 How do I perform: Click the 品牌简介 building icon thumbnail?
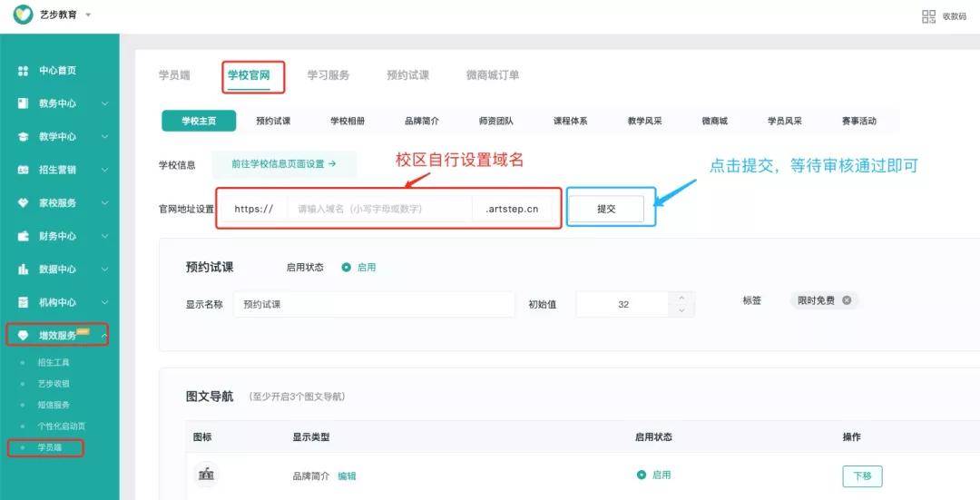pyautogui.click(x=206, y=475)
